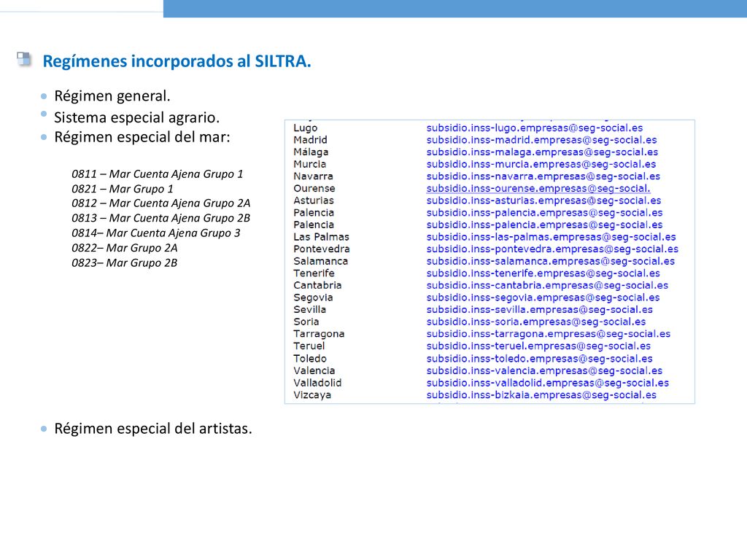The image size is (747, 560).
Task: Click the square icon beside the slide title
Action: point(24,59)
